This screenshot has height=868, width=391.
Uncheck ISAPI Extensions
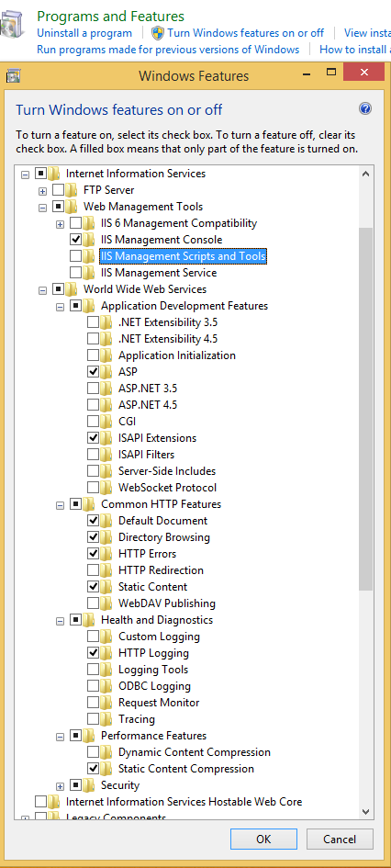pos(94,438)
